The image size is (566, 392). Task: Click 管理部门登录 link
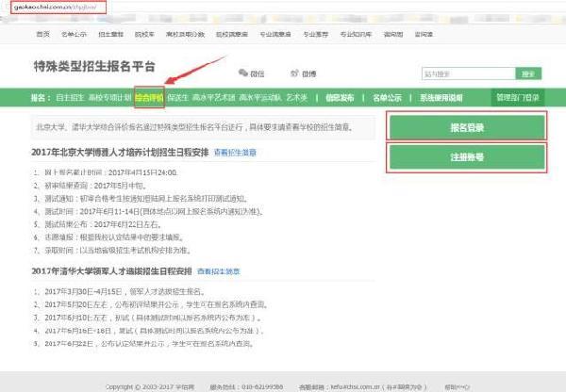[x=519, y=96]
